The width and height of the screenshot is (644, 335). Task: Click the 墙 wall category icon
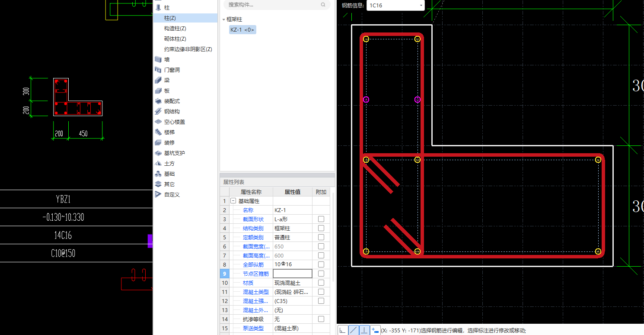click(158, 59)
